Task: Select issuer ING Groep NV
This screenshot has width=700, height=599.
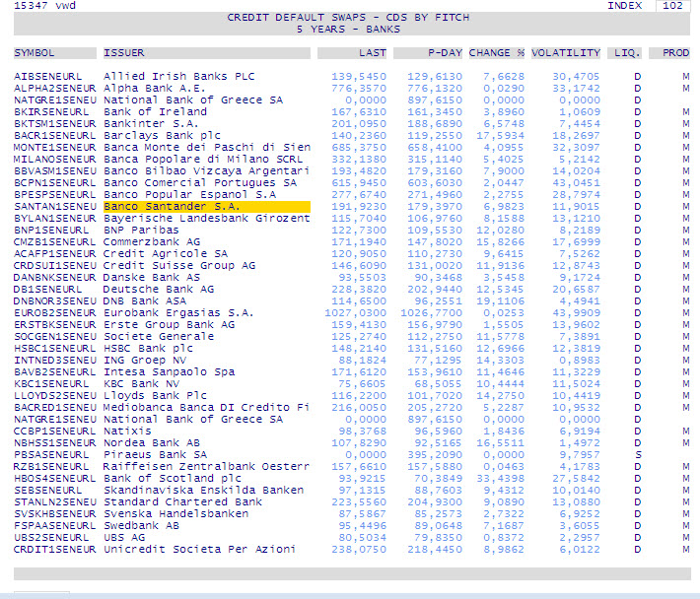Action: [x=145, y=360]
